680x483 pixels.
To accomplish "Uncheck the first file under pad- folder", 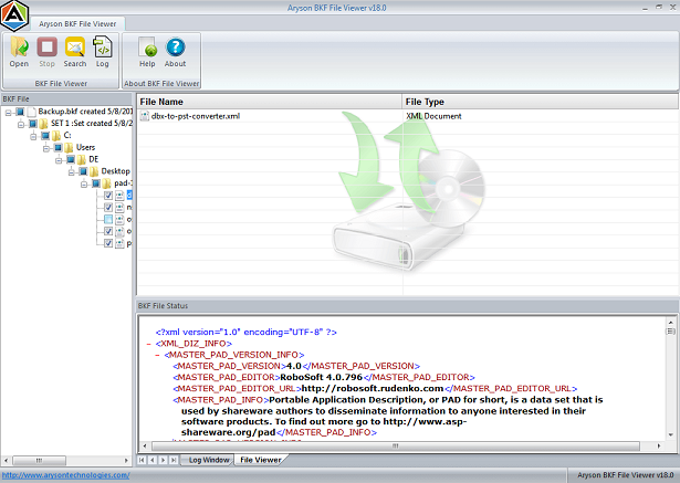I will tap(108, 196).
